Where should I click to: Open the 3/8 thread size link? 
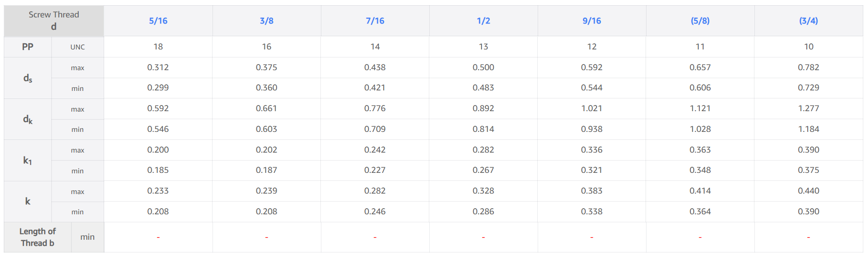[267, 21]
